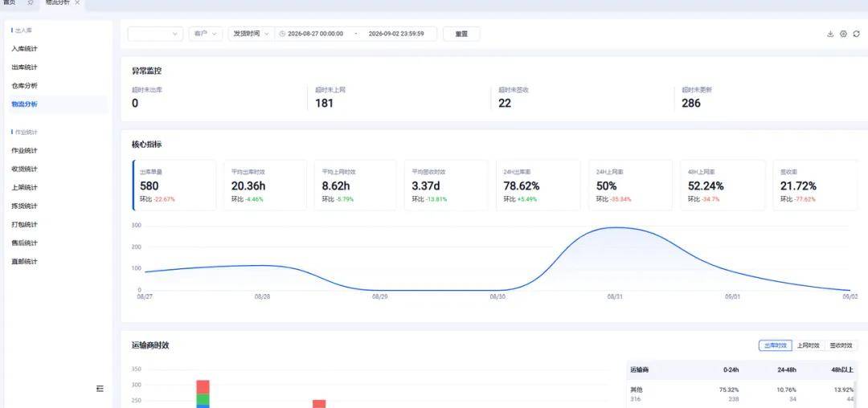The width and height of the screenshot is (868, 408).
Task: Click the download export icon
Action: (829, 34)
